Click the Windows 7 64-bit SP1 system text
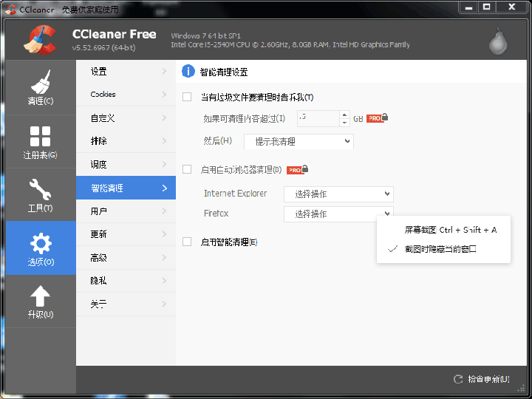The height and width of the screenshot is (399, 532). [x=205, y=35]
